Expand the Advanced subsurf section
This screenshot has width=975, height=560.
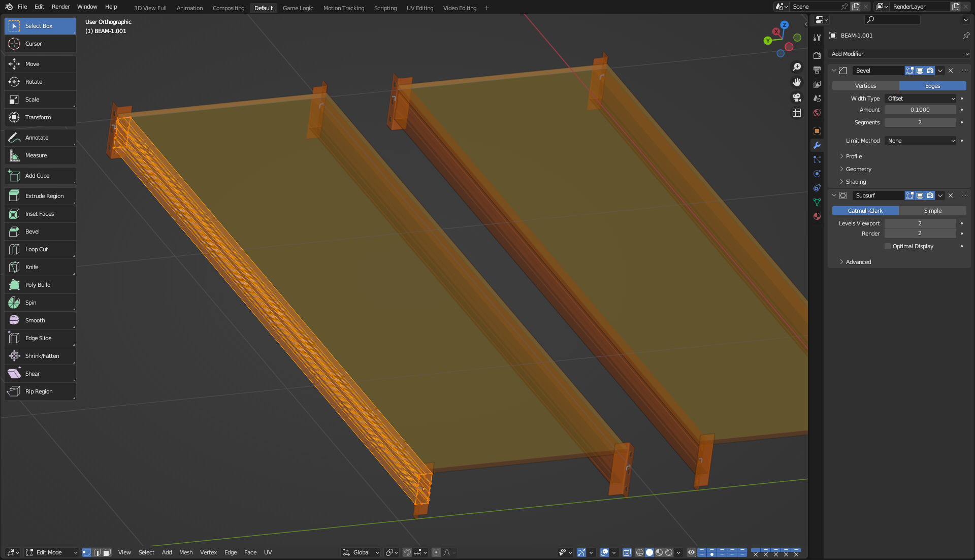(x=858, y=262)
